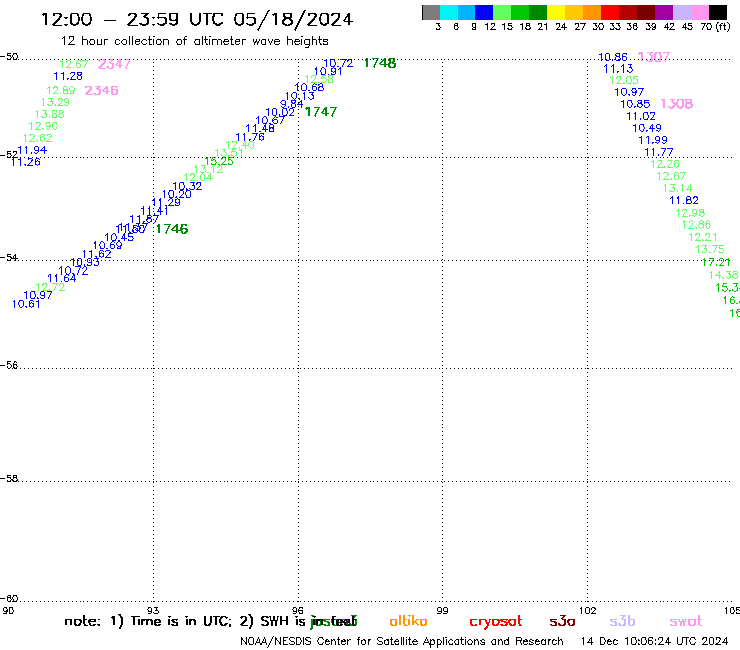Click the wave height value '11.82'
740x650 pixels.
pos(684,200)
